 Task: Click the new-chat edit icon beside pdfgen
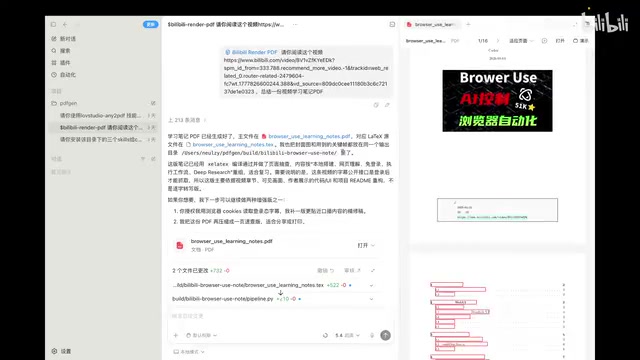coord(153,103)
